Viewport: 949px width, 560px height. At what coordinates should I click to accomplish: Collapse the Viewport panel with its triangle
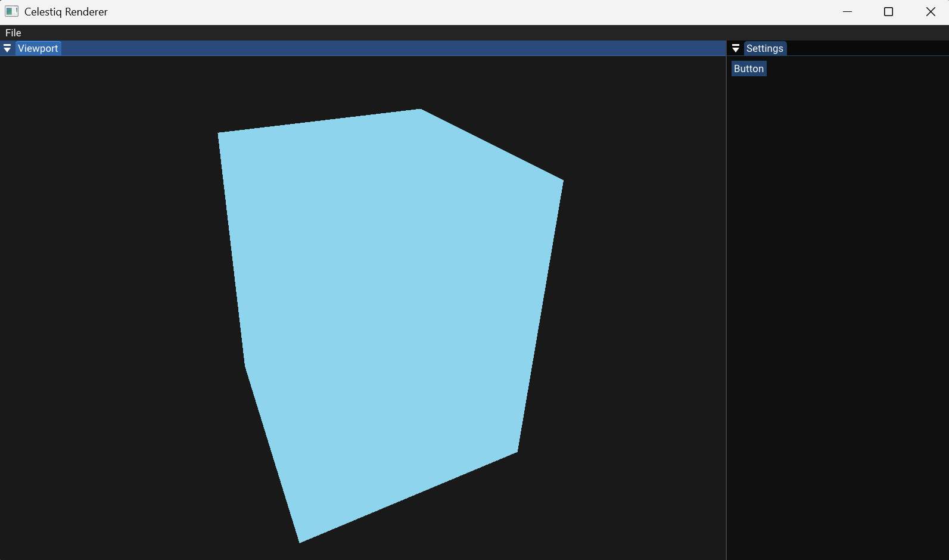[x=7, y=48]
